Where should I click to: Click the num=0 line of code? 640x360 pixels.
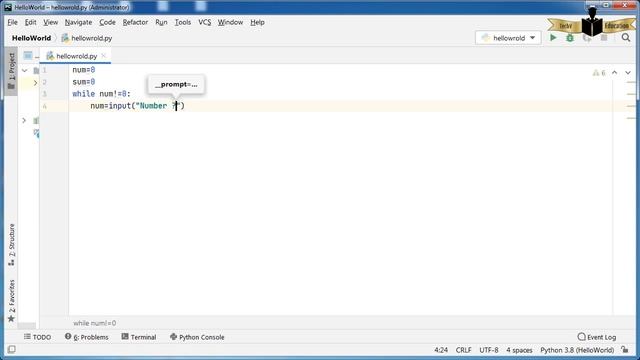(84, 70)
